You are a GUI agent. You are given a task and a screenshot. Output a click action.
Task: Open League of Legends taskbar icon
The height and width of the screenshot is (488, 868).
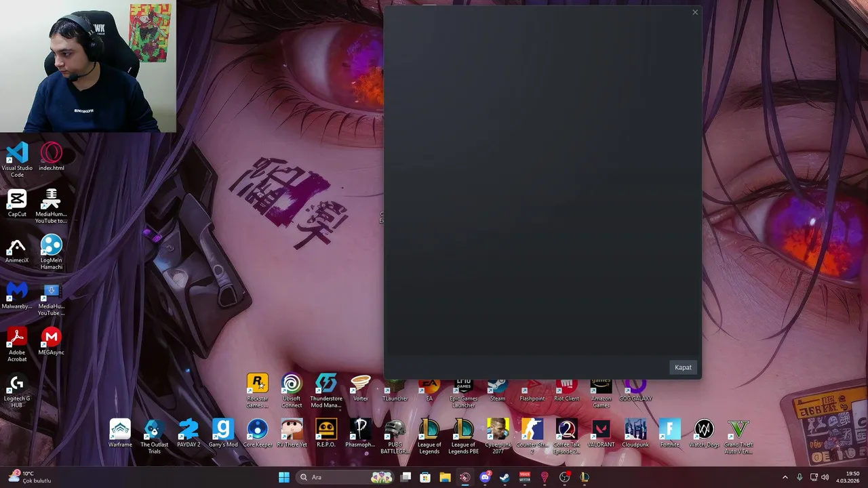tap(585, 477)
